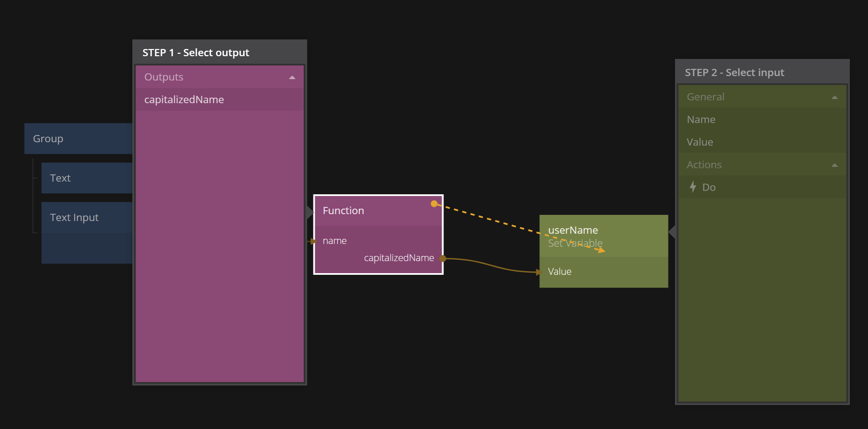The image size is (868, 429).
Task: Click the Value input arrow on userName
Action: (x=539, y=272)
